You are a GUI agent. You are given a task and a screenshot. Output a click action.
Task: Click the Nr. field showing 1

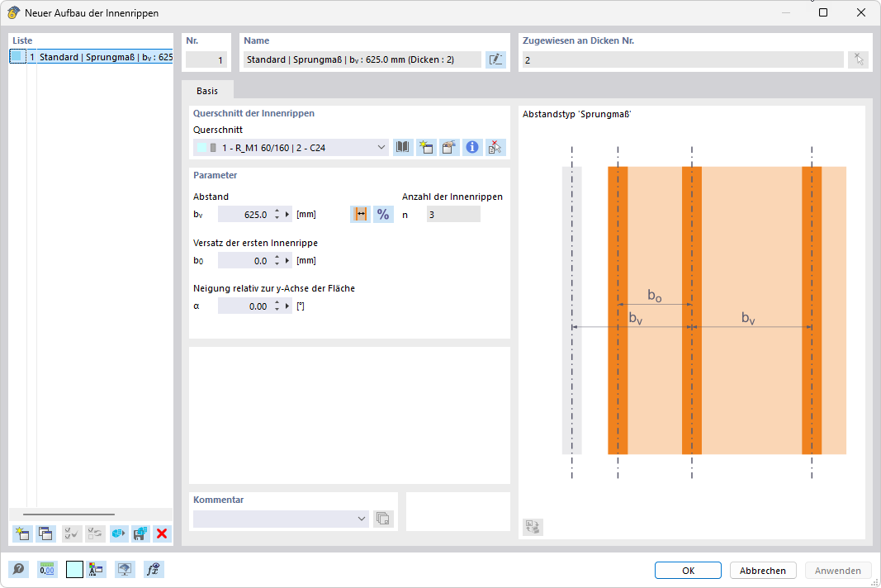click(x=206, y=59)
